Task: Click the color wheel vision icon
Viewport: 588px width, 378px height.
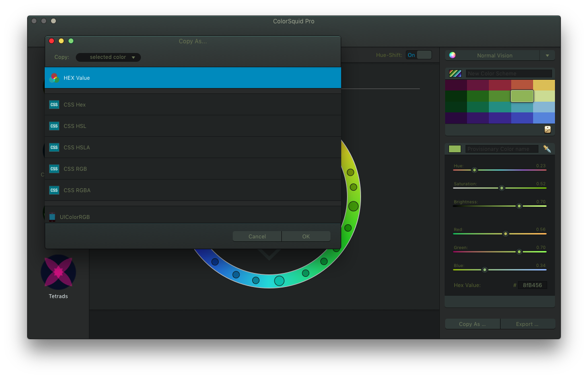Action: click(452, 55)
